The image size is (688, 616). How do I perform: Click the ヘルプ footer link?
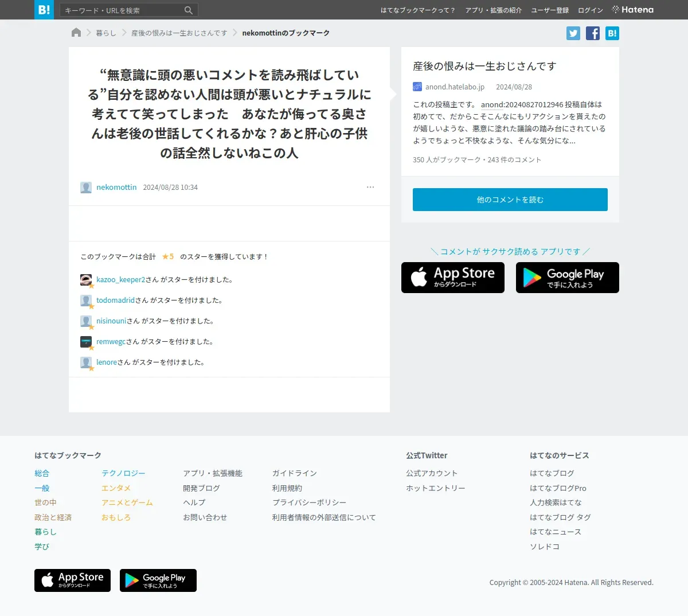click(x=194, y=503)
